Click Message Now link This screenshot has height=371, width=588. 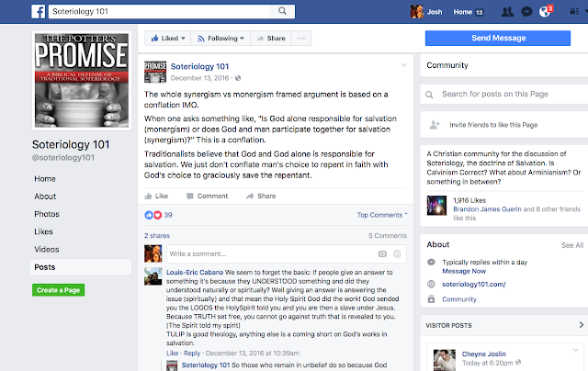click(464, 271)
